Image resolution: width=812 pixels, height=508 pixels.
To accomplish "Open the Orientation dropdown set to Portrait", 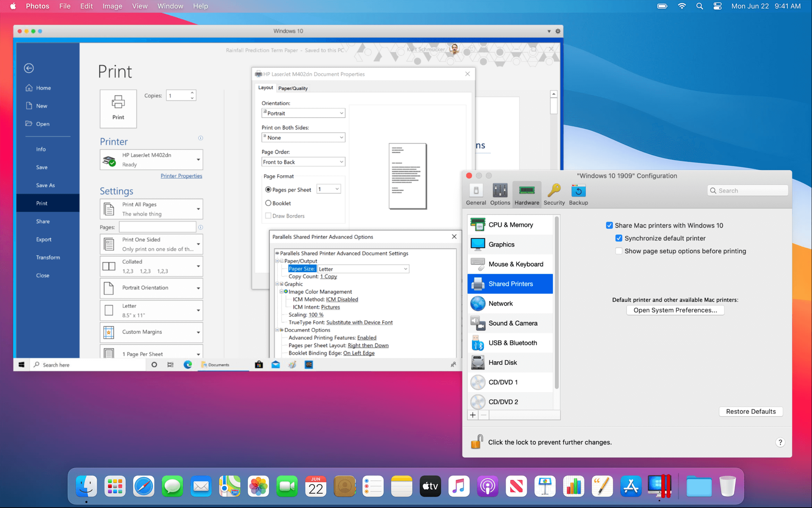I will click(x=303, y=113).
